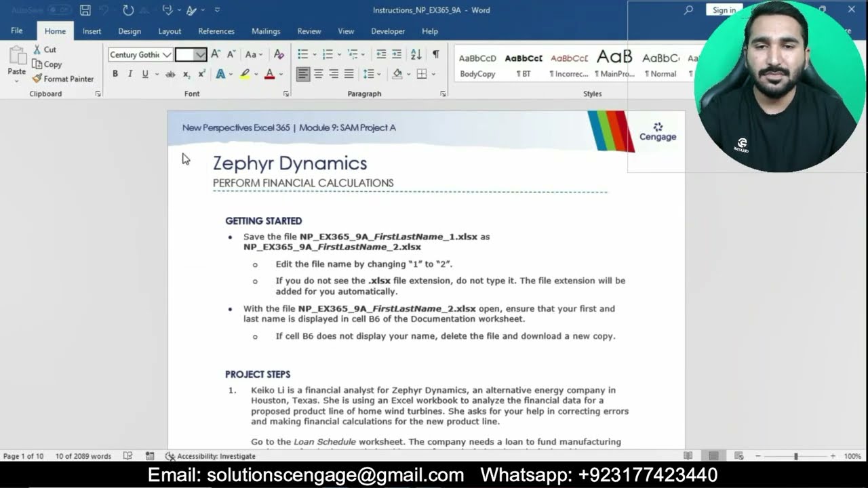Image resolution: width=868 pixels, height=488 pixels.
Task: Open line spacing dropdown
Action: [x=371, y=74]
